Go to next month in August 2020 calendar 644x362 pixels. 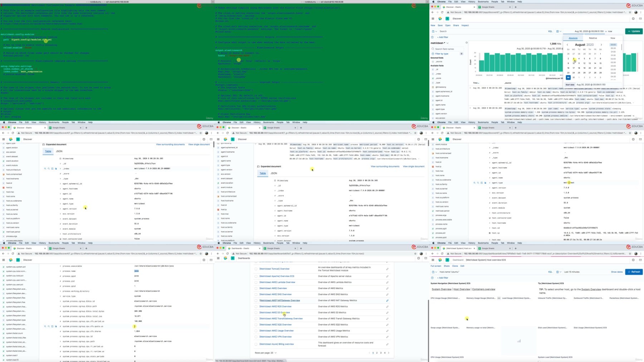click(601, 45)
